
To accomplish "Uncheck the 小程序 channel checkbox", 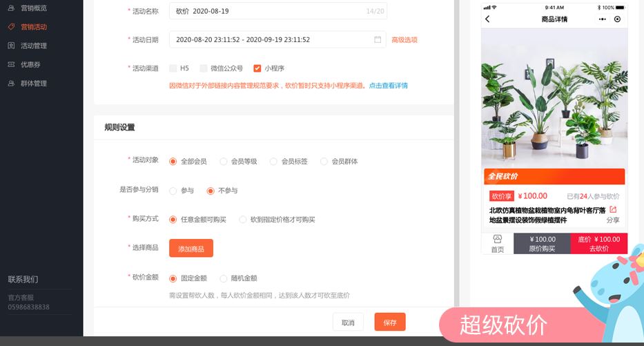I will click(x=257, y=68).
